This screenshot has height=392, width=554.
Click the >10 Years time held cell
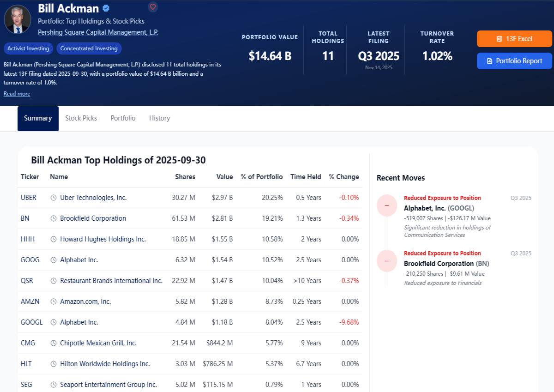(x=307, y=281)
